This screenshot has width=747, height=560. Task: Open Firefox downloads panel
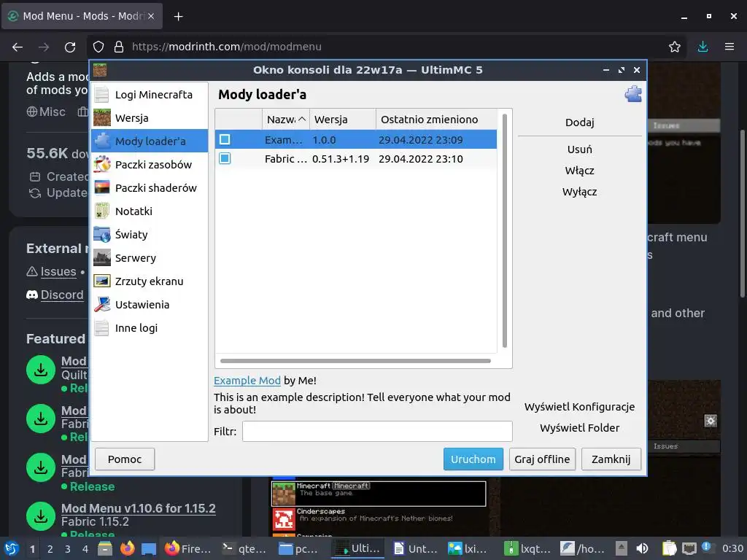(703, 47)
